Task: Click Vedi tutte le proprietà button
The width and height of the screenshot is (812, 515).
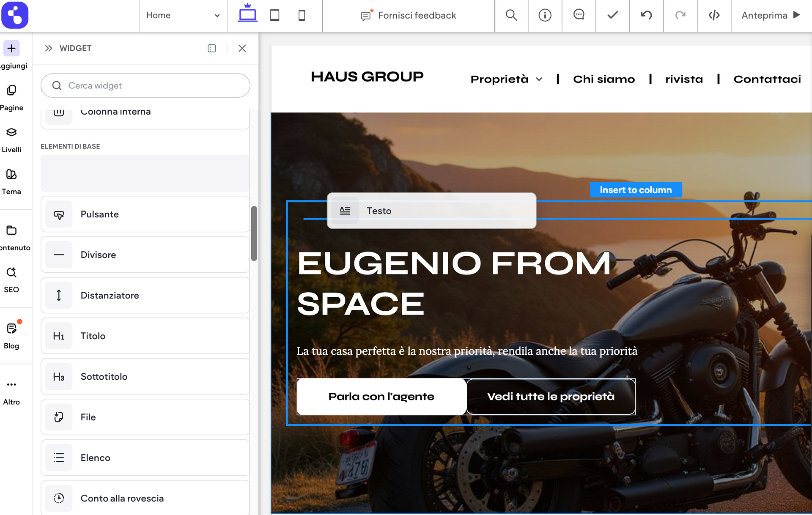Action: point(551,397)
